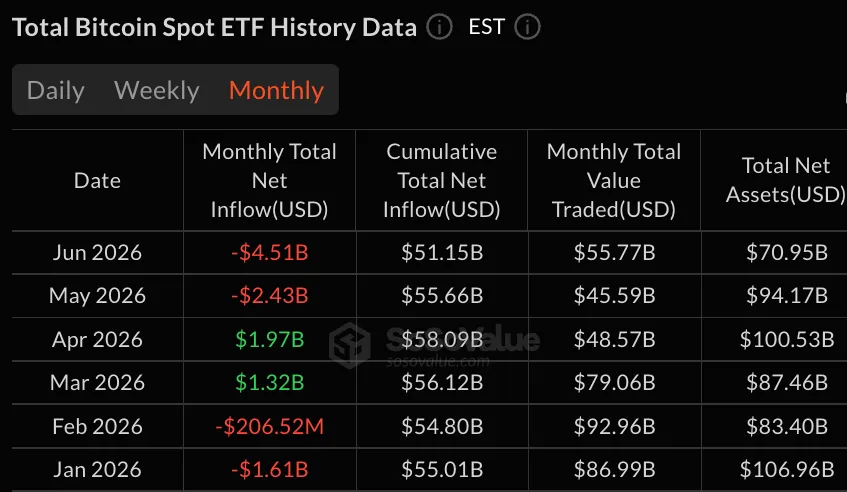Viewport: 847px width, 492px height.
Task: Click the -$1.61B net inflow value
Action: pos(270,469)
